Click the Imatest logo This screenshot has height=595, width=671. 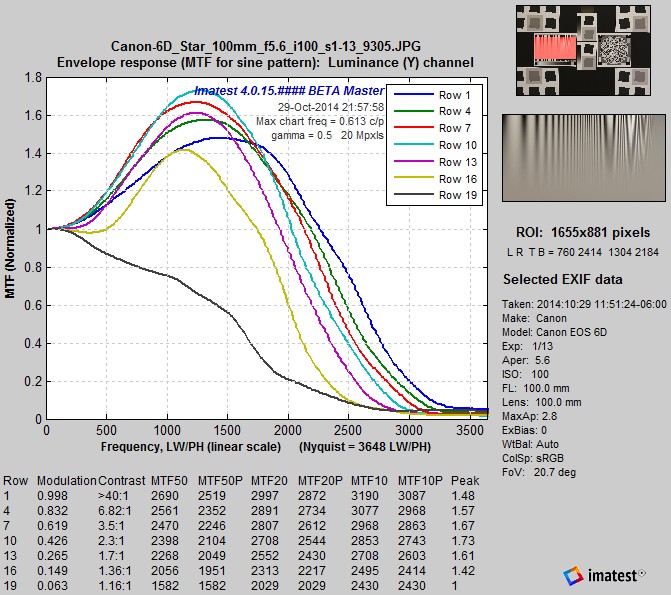pyautogui.click(x=604, y=575)
